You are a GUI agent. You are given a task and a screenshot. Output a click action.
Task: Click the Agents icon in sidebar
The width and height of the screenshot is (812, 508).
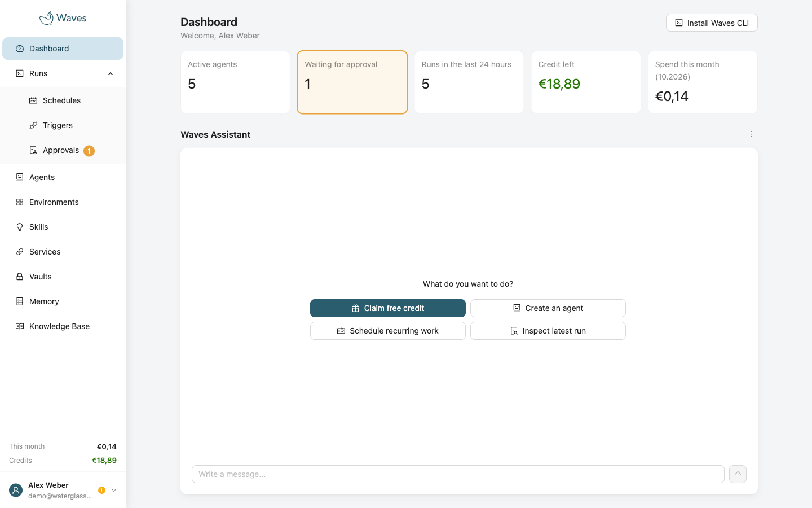pos(20,177)
